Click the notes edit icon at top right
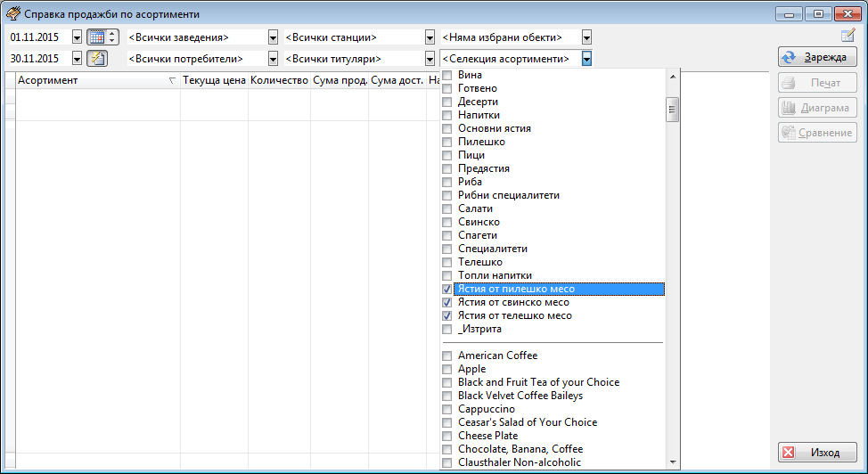 [848, 36]
